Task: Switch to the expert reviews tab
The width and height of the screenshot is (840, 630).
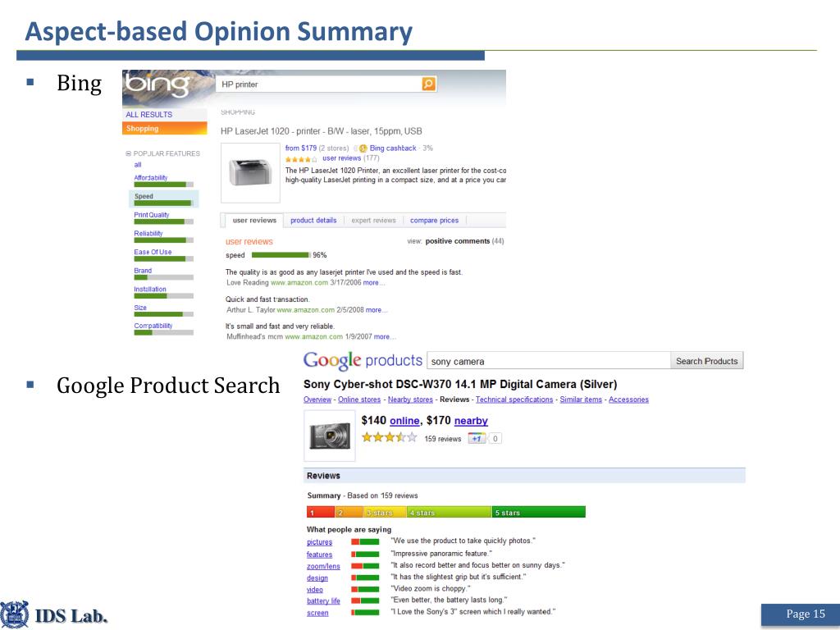Action: point(373,220)
